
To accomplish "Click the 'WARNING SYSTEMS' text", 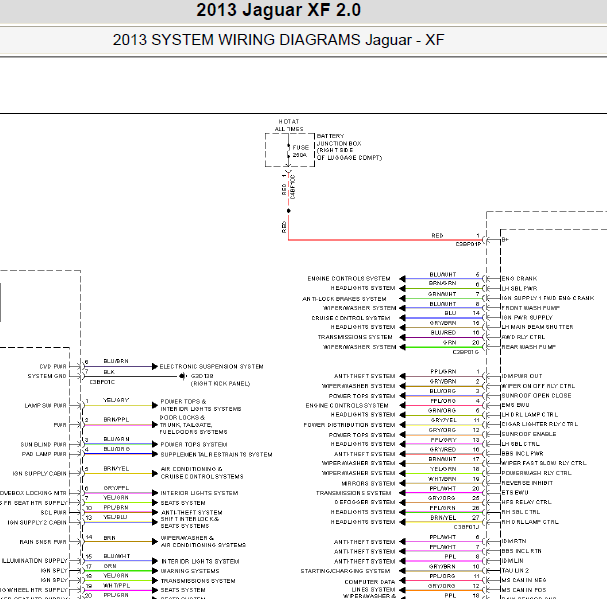I will coord(190,571).
